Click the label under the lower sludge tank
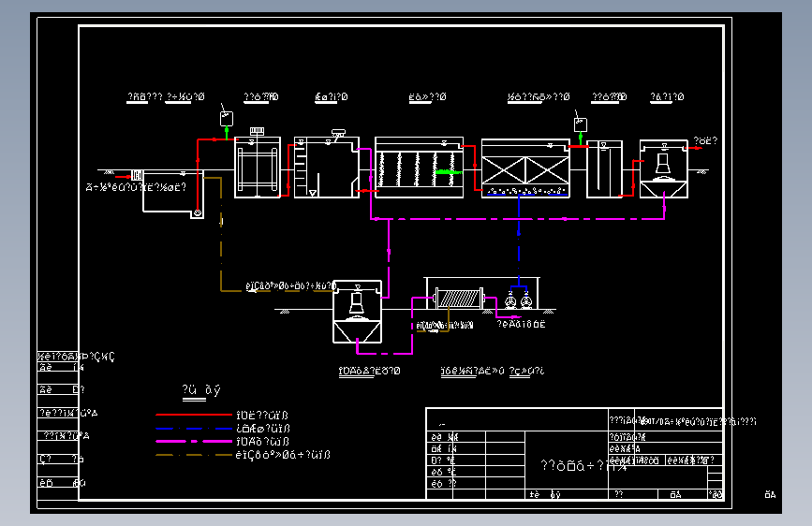This screenshot has height=526, width=812. pyautogui.click(x=369, y=372)
